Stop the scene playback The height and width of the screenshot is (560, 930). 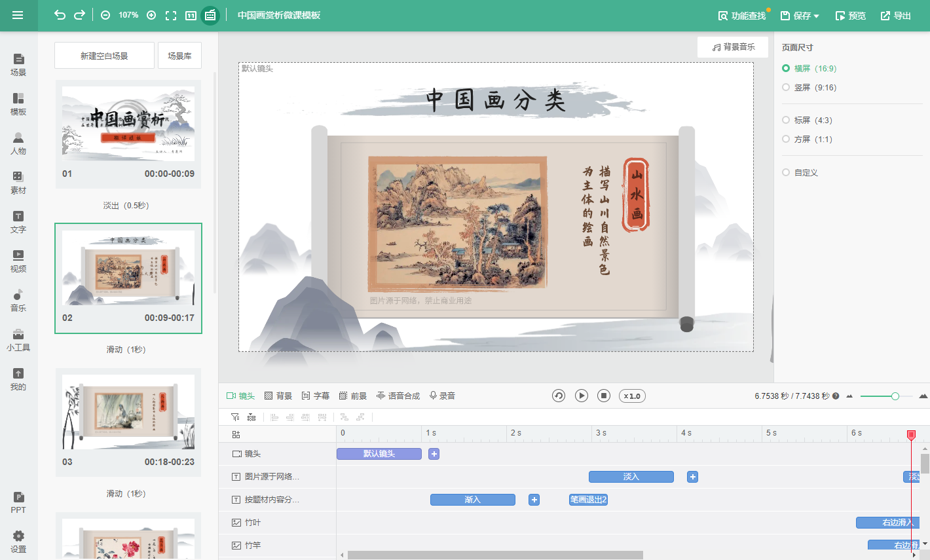[x=604, y=396]
